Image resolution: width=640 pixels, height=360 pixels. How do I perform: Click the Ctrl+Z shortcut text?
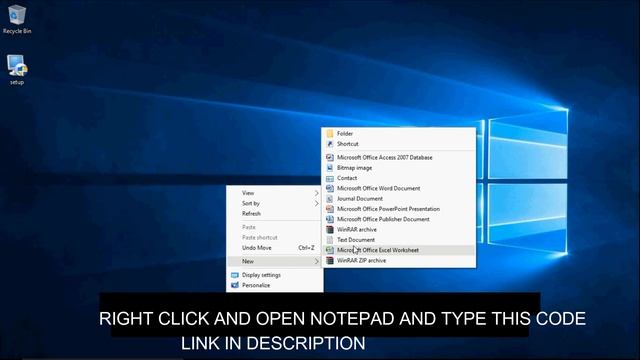[x=306, y=248]
